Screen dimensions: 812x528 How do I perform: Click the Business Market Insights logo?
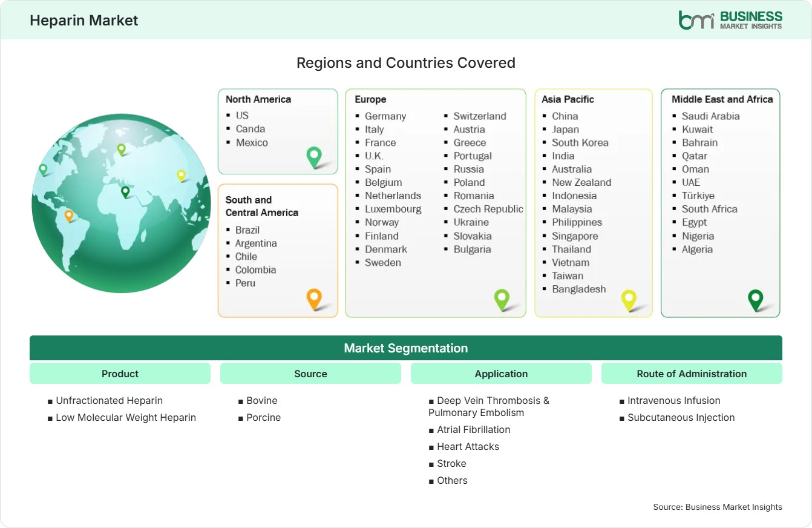click(x=730, y=20)
